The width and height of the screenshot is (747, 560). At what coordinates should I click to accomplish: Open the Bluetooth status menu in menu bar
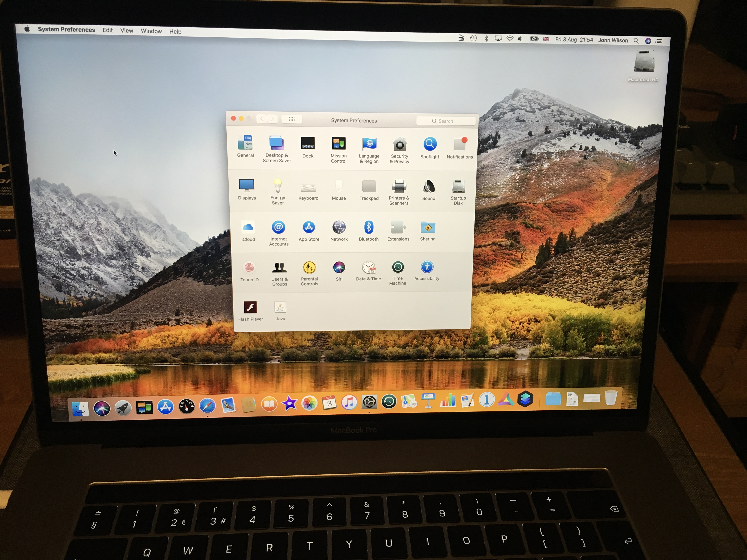486,38
